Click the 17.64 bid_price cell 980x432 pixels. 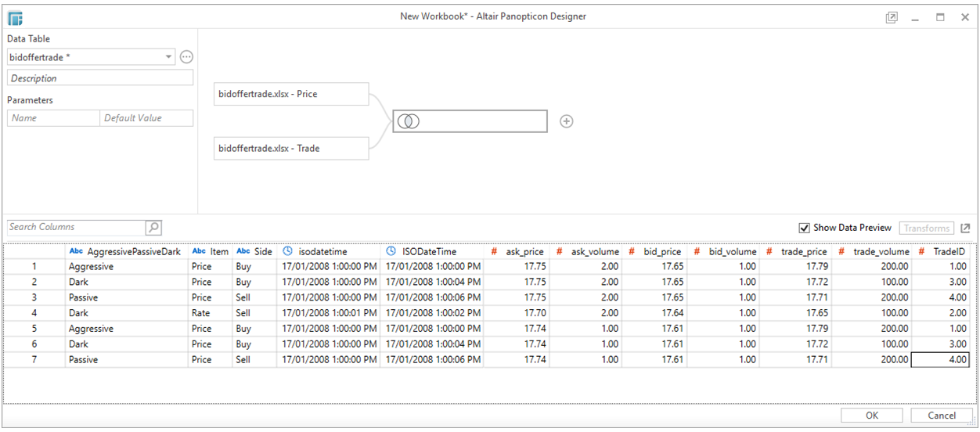tap(654, 313)
